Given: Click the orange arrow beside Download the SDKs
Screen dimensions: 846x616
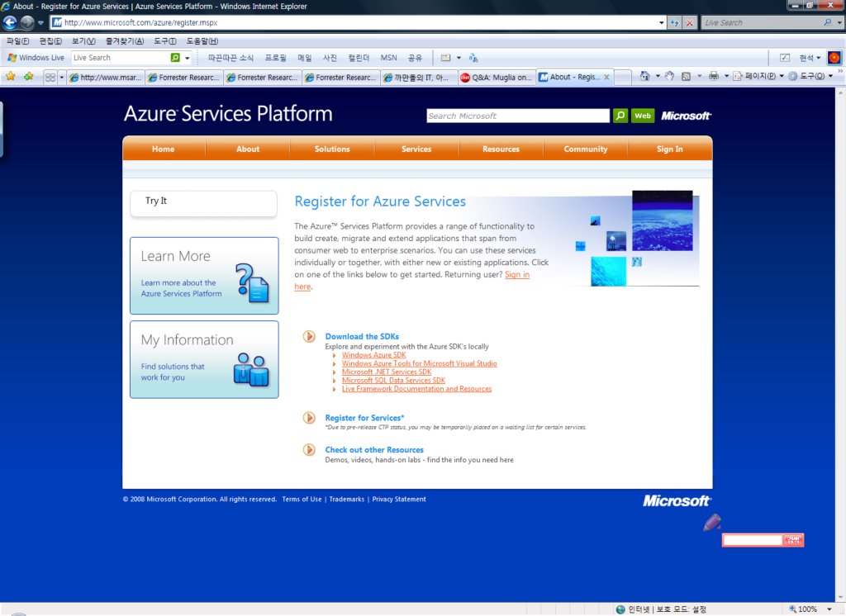Looking at the screenshot, I should 309,337.
